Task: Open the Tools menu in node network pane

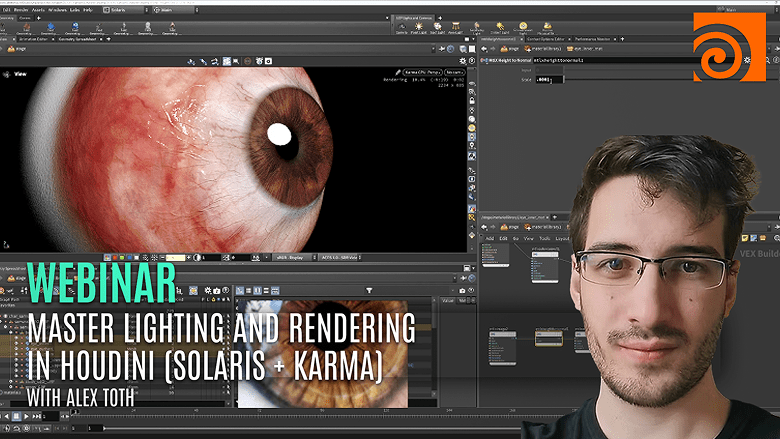Action: (545, 239)
